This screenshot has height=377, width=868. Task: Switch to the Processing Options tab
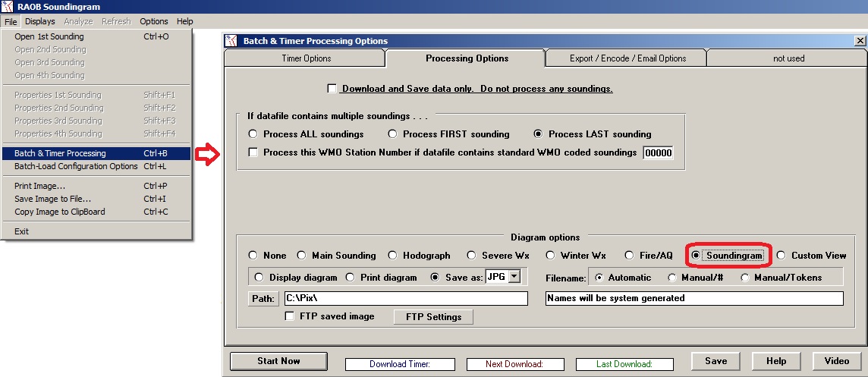point(467,58)
